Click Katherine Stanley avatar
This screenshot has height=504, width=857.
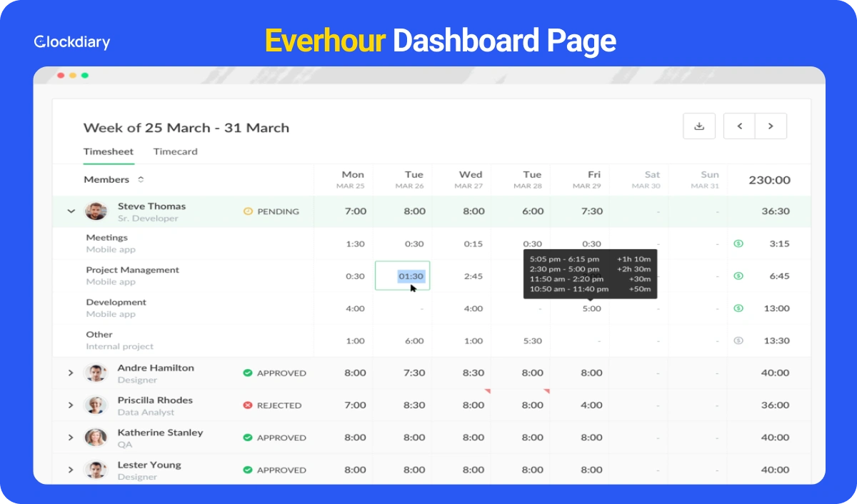96,438
